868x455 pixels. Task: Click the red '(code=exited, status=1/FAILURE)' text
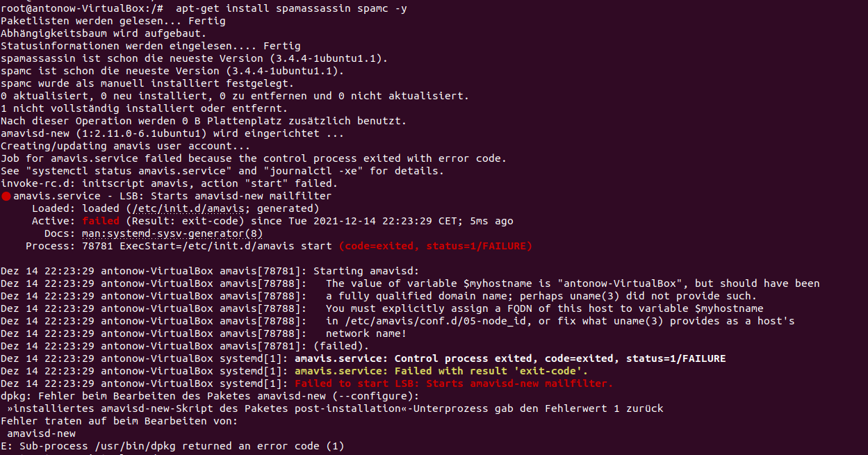coord(436,246)
